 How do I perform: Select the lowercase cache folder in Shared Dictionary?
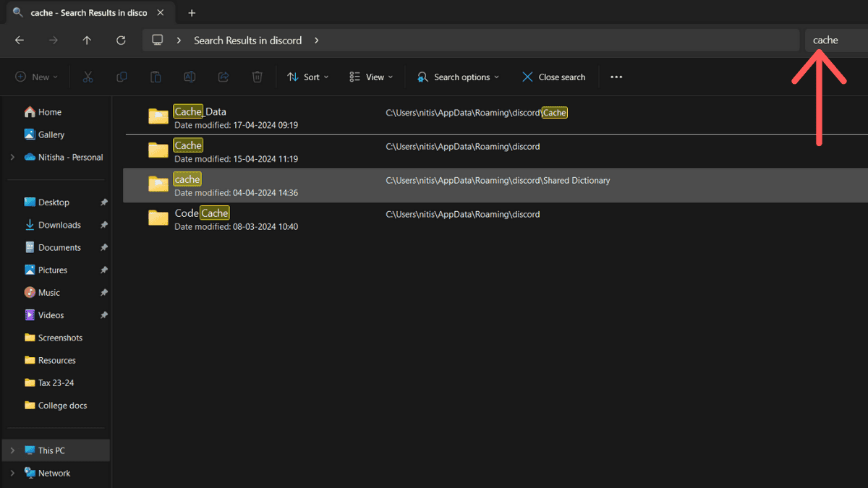[495, 185]
